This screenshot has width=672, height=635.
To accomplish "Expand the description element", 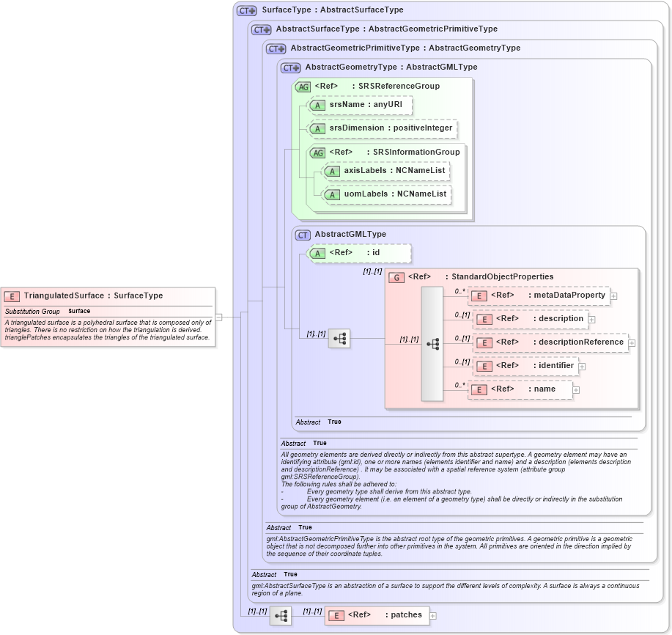I will pyautogui.click(x=592, y=320).
